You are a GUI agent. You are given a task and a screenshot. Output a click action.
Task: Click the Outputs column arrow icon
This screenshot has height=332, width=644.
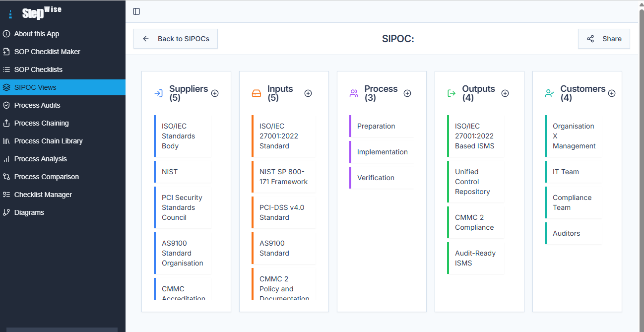tap(451, 93)
